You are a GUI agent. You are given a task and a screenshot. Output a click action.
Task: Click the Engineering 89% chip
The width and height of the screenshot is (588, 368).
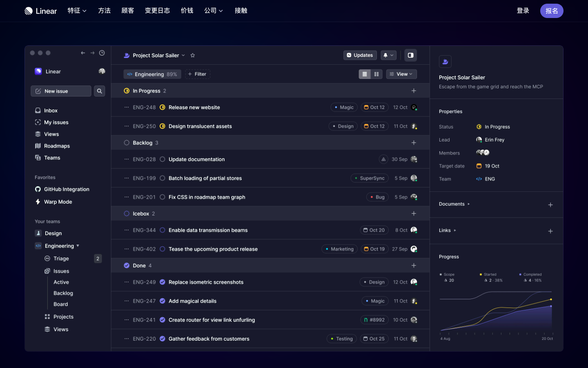point(152,74)
